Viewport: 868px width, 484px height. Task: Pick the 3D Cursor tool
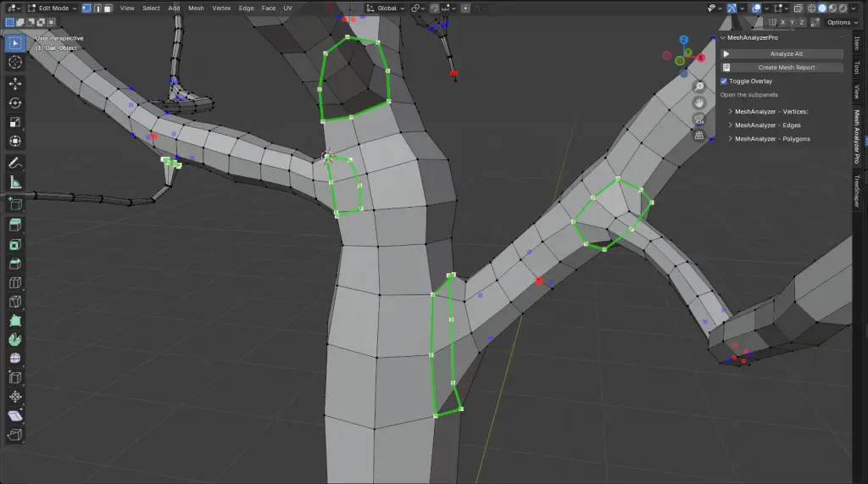[15, 62]
